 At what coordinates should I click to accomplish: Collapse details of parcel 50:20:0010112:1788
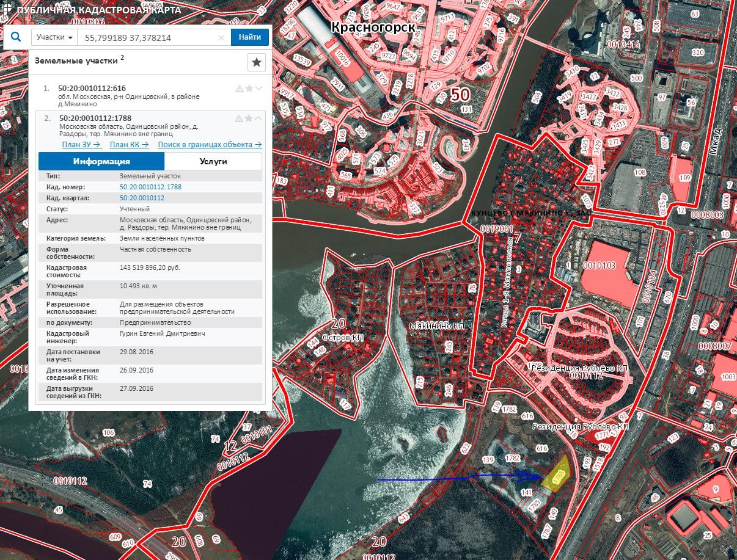pyautogui.click(x=259, y=118)
